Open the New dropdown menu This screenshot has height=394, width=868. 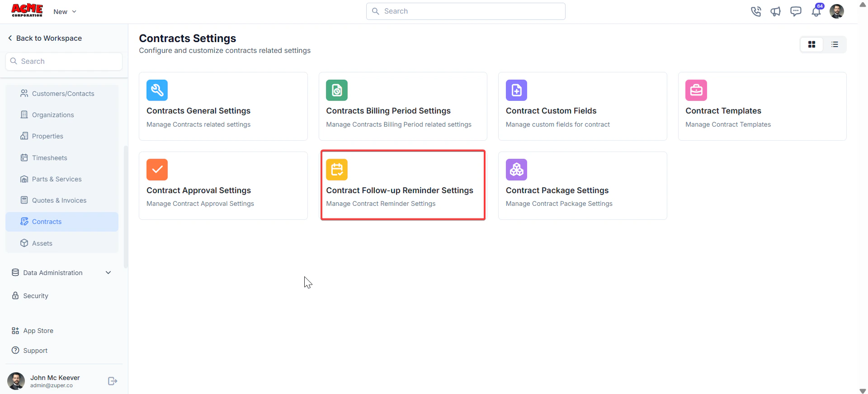pos(65,12)
